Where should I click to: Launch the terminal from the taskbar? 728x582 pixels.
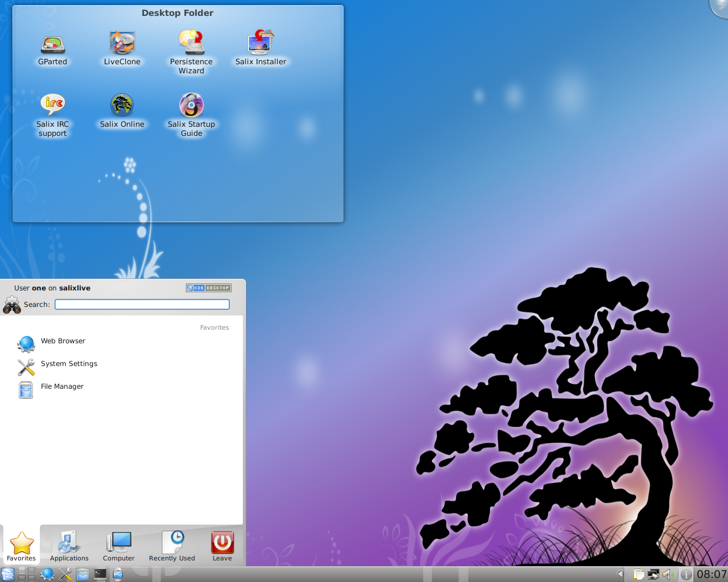pos(100,575)
